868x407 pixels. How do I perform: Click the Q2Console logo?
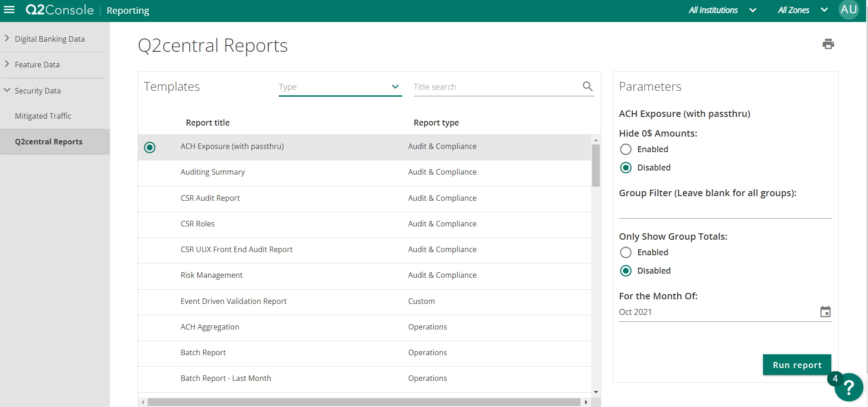tap(60, 10)
